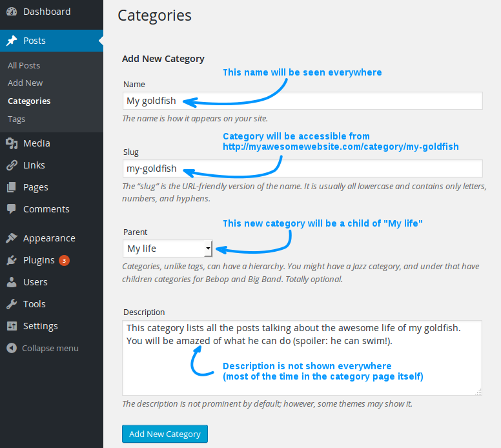Click the Links chain icon
Image resolution: width=501 pixels, height=448 pixels.
click(12, 165)
